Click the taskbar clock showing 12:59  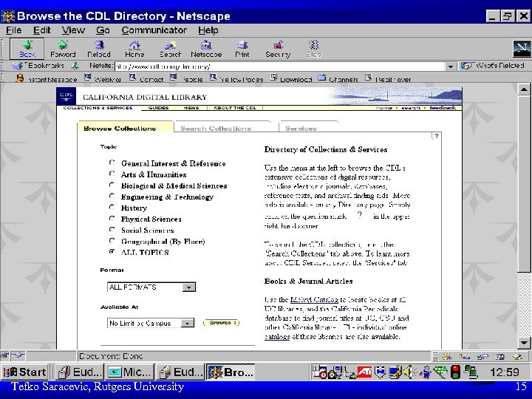coord(504,372)
